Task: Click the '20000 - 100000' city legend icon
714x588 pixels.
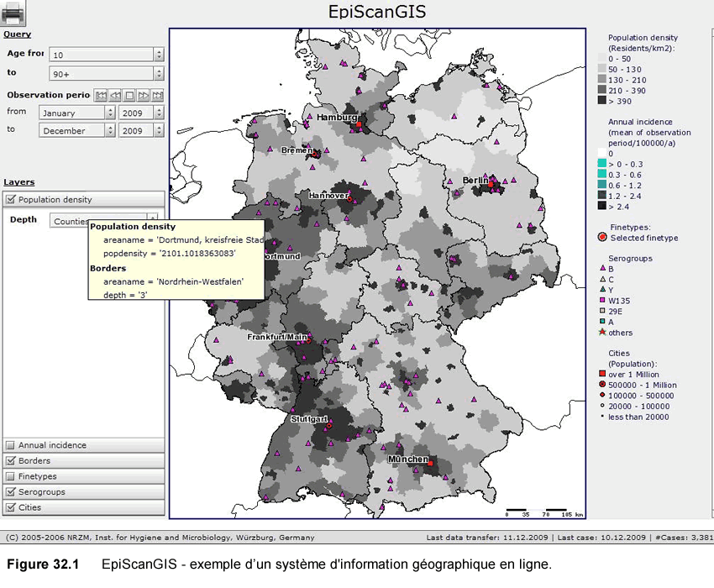Action: 602,406
